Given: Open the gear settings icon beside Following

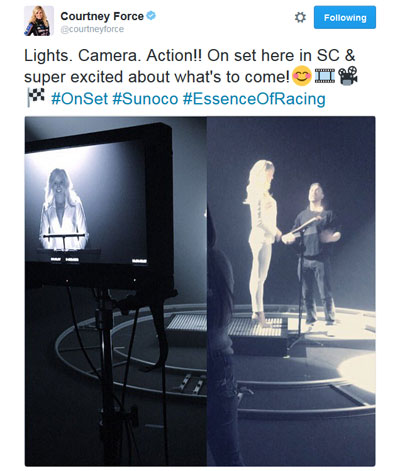Looking at the screenshot, I should pyautogui.click(x=300, y=17).
